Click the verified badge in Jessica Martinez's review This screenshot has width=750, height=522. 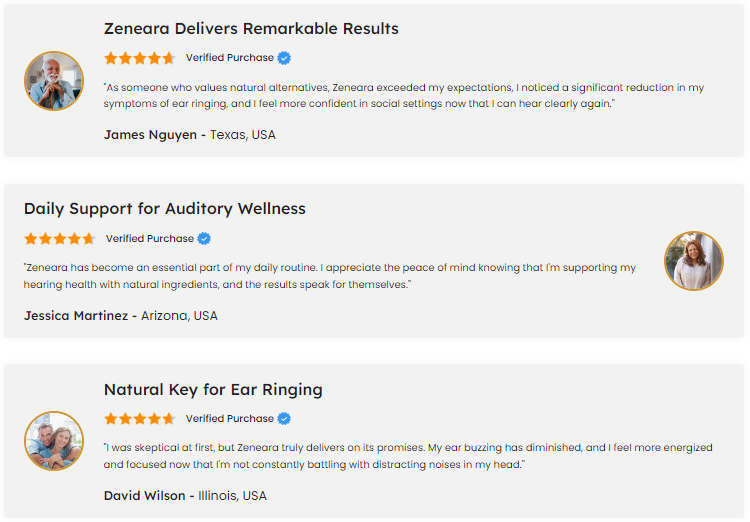click(x=204, y=239)
